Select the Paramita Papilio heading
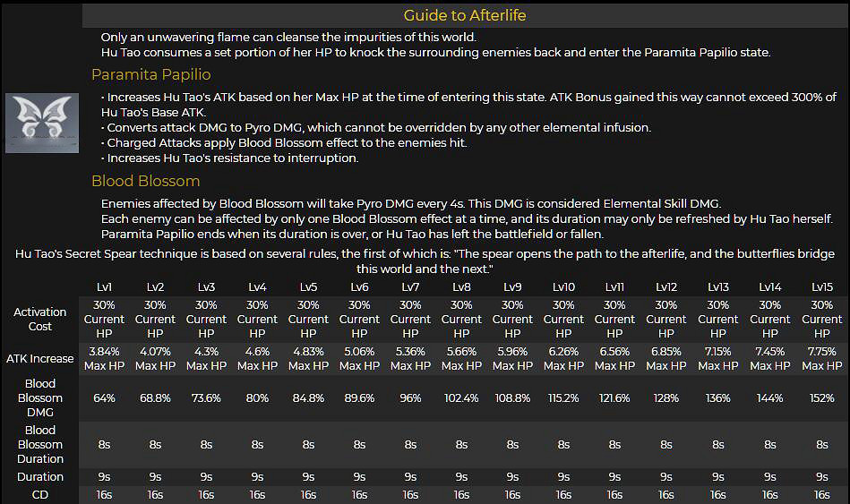This screenshot has width=850, height=504. click(150, 74)
